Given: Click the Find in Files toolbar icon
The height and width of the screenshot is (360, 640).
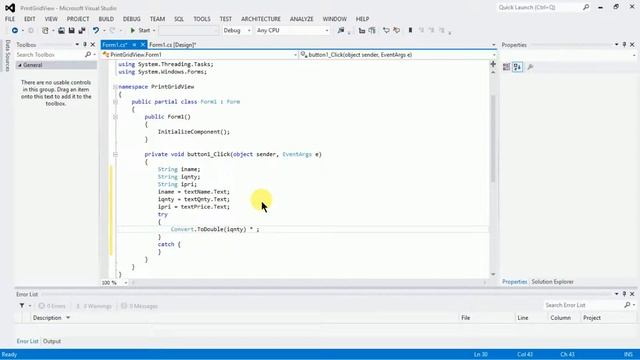Looking at the screenshot, I should (x=341, y=31).
